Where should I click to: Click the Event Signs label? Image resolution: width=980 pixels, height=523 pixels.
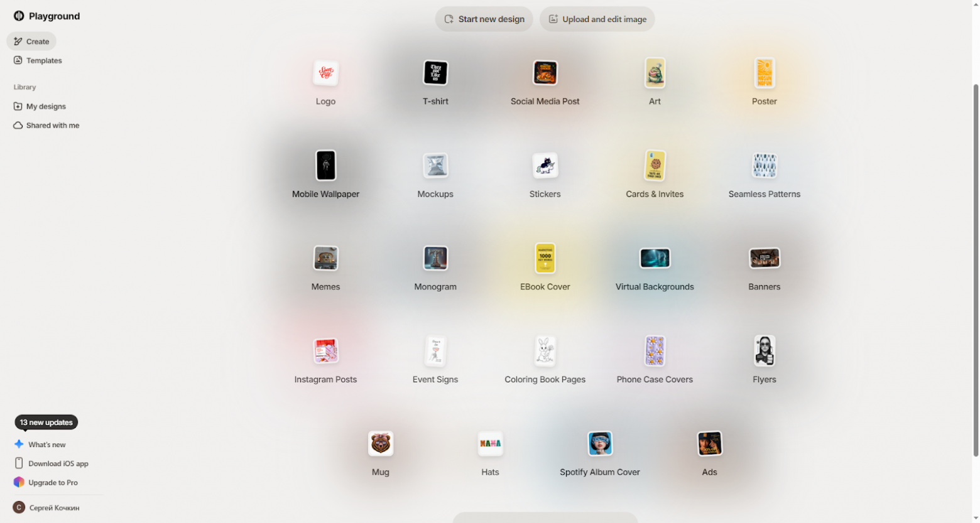point(435,379)
